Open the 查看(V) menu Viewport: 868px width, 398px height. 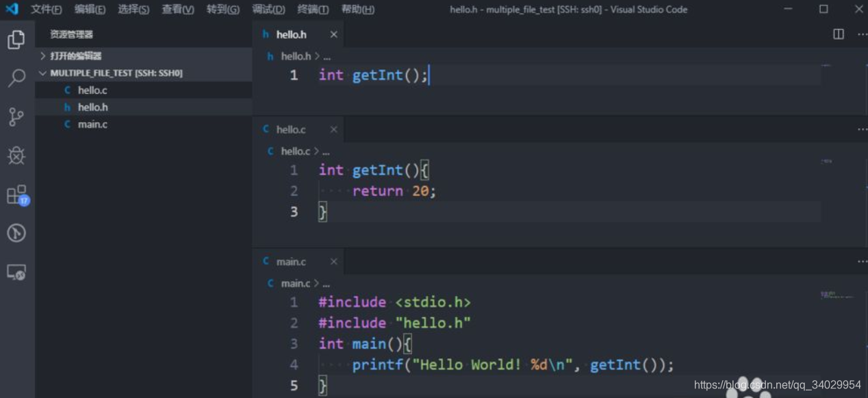coord(177,10)
